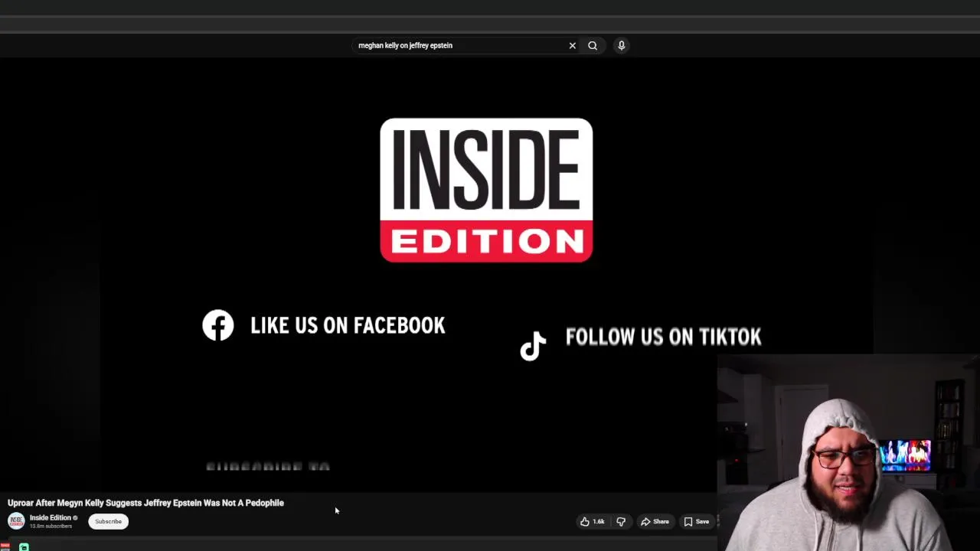Save the video to a playlist

(x=696, y=521)
